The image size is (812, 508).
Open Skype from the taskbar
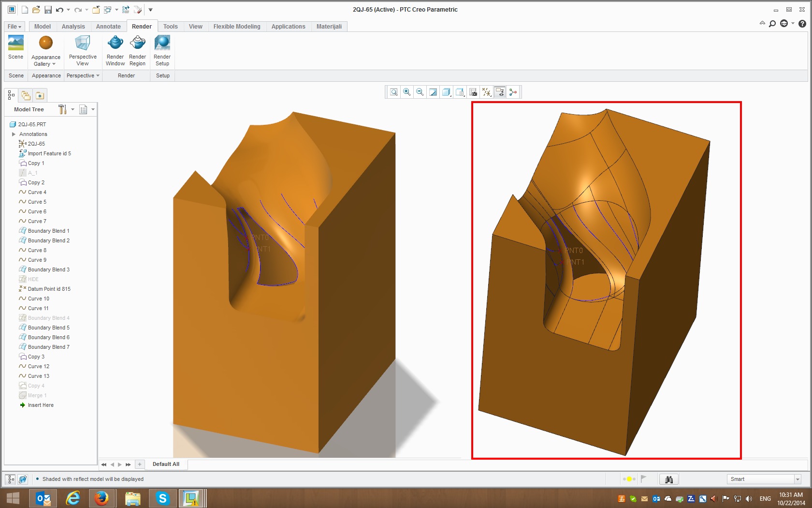(x=163, y=498)
